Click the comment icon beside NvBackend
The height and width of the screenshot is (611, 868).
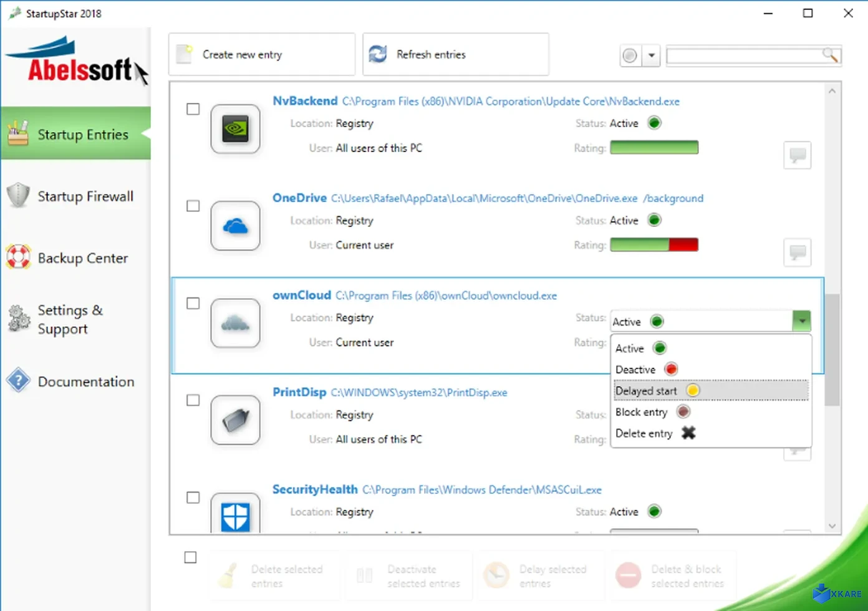[x=797, y=155]
